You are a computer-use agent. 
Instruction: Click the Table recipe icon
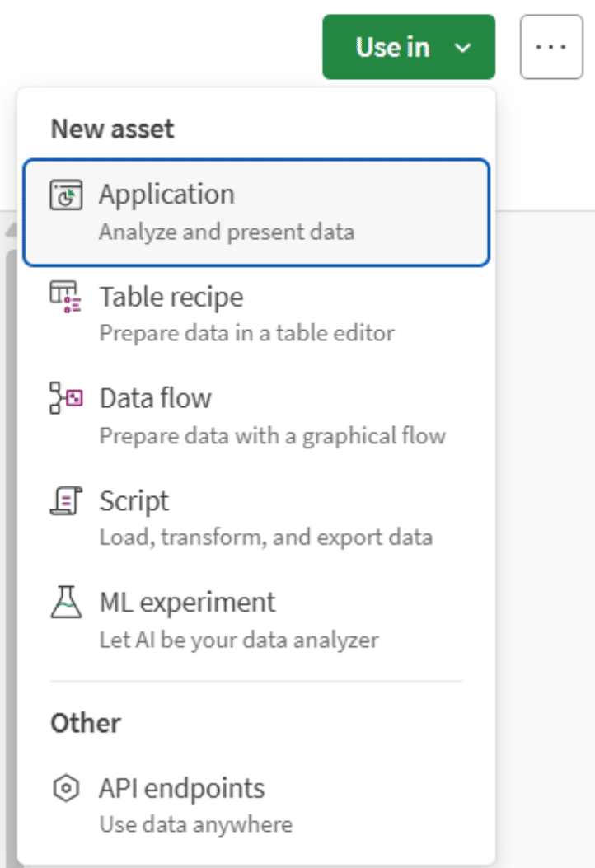66,297
